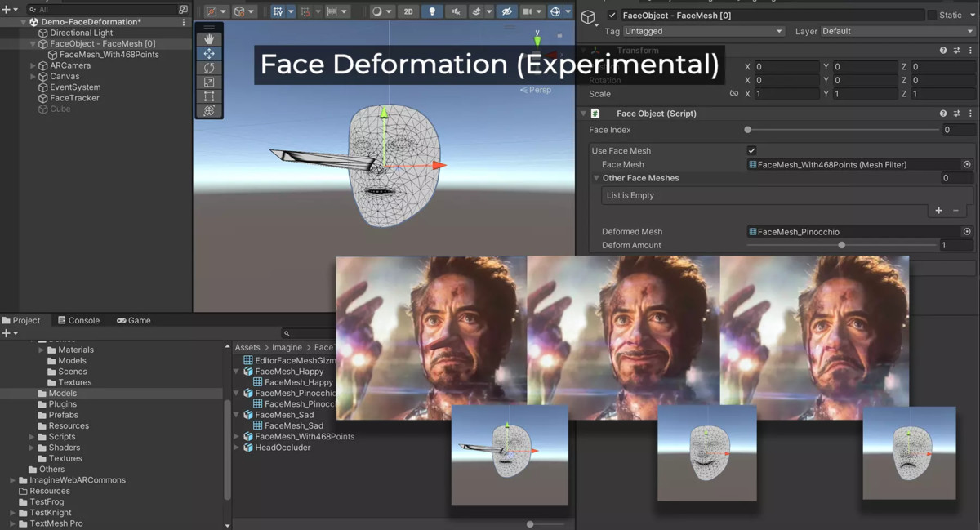Toggle the FaceObject - FaceMesh active checkbox
Screen dimensions: 980x530
point(612,15)
